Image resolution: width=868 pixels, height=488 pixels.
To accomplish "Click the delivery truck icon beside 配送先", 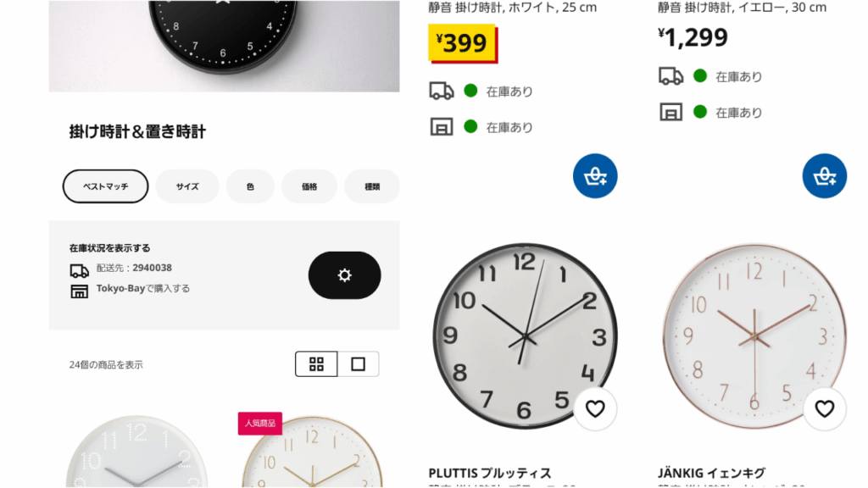I will pyautogui.click(x=79, y=270).
